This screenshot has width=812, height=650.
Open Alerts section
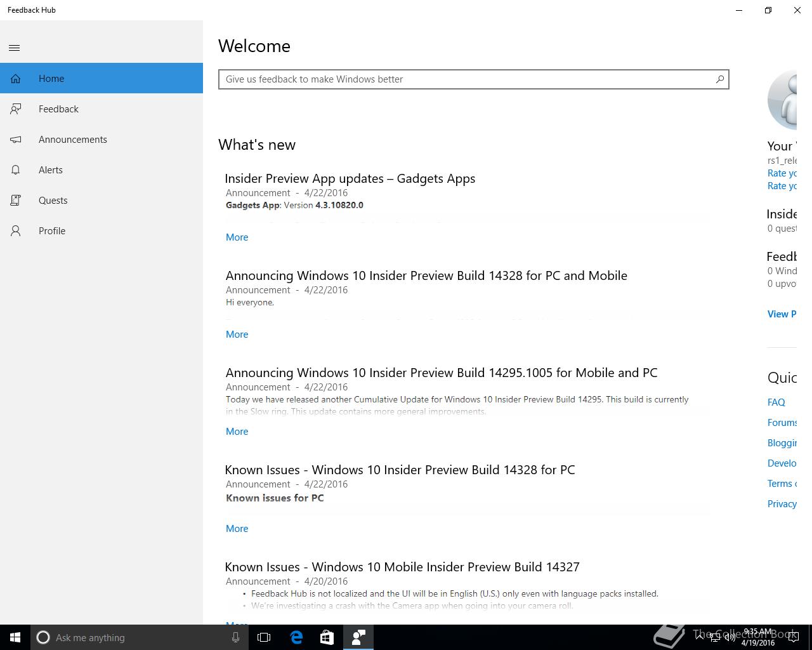(101, 170)
